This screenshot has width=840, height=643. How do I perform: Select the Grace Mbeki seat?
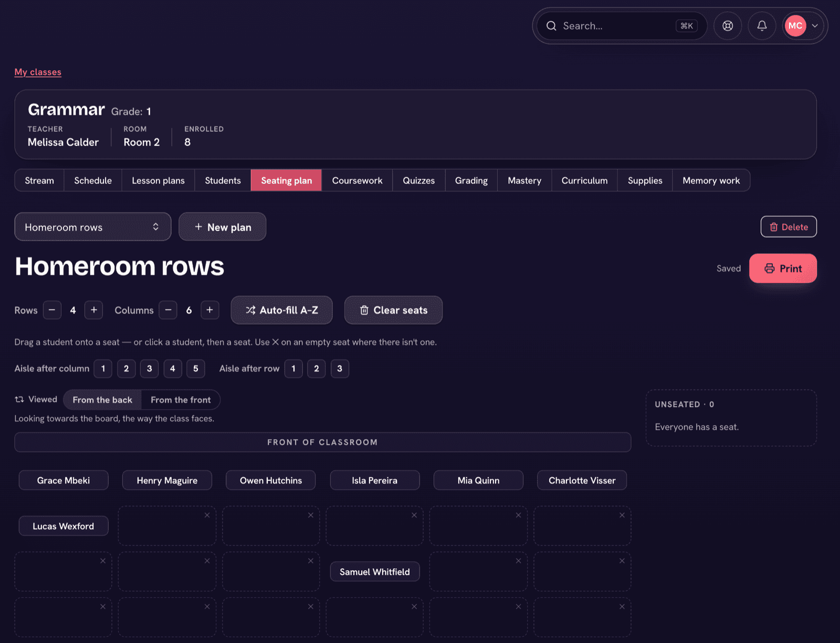[x=64, y=480]
